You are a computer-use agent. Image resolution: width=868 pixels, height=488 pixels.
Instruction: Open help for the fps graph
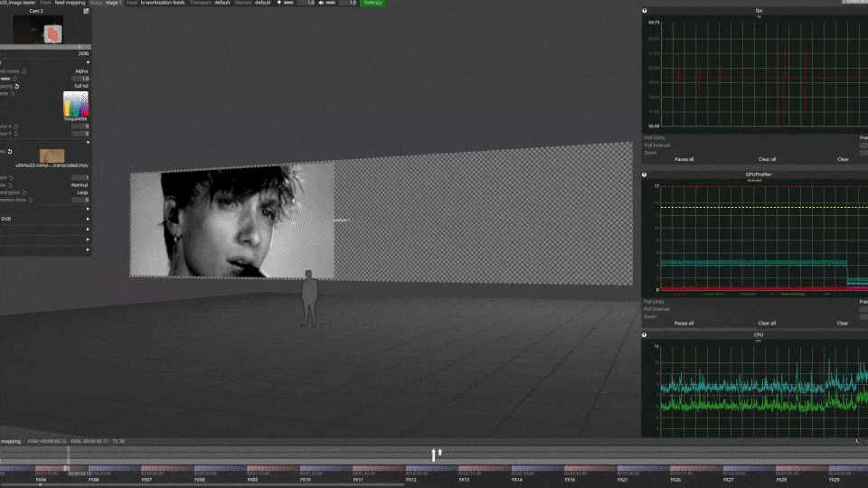pos(645,11)
